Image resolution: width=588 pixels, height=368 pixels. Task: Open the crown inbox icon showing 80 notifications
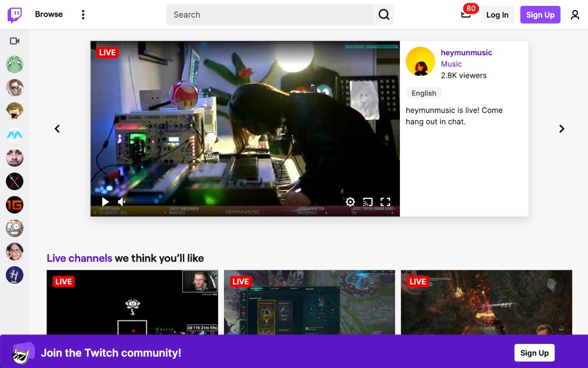pos(466,15)
